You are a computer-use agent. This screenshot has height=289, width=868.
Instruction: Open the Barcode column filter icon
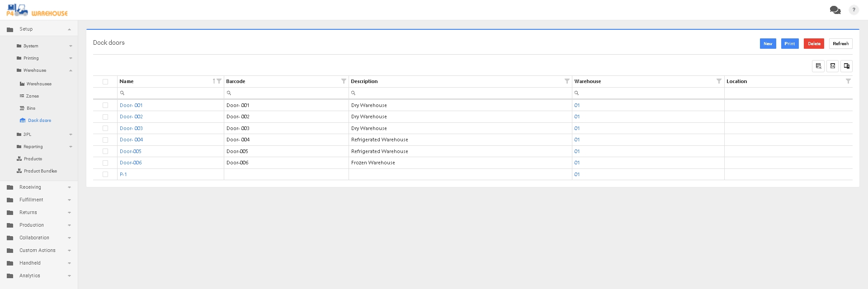(344, 81)
